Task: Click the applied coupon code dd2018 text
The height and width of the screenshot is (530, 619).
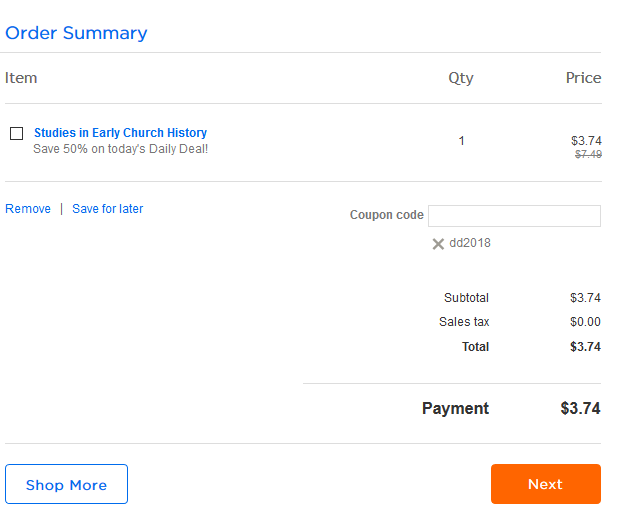Action: point(470,243)
